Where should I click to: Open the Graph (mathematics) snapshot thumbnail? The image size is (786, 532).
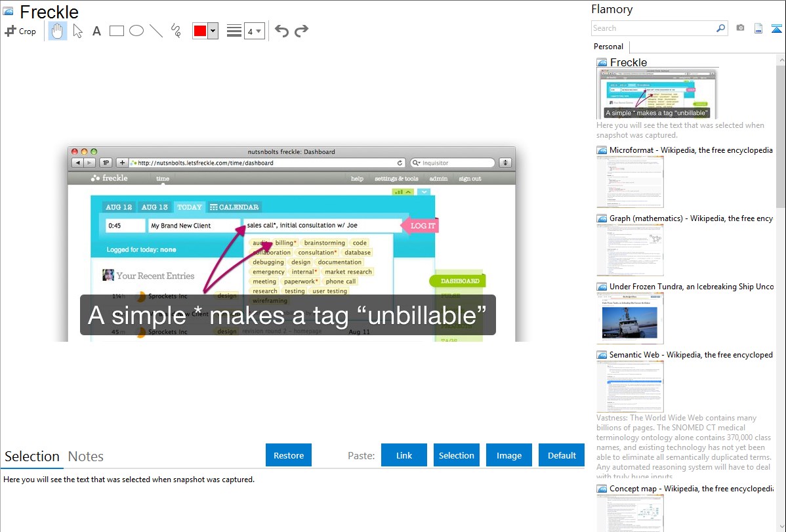630,250
